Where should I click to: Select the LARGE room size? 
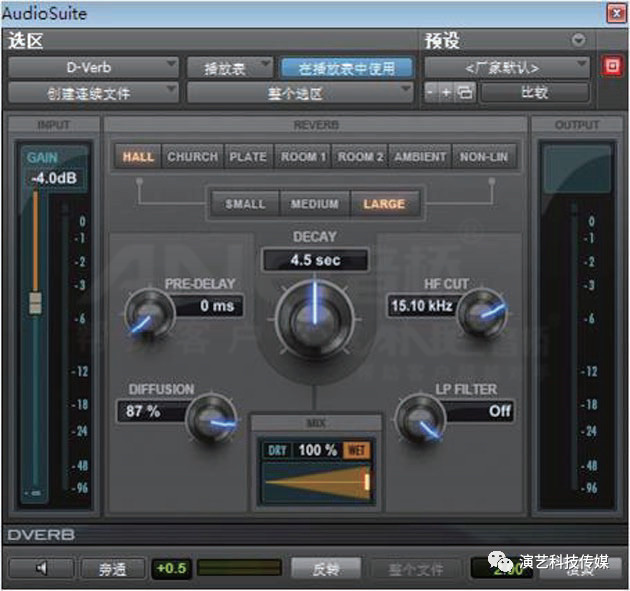[384, 204]
